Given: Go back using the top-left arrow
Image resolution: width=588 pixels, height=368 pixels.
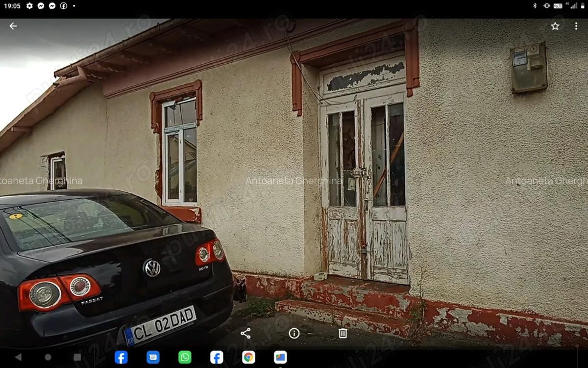Looking at the screenshot, I should [x=12, y=26].
